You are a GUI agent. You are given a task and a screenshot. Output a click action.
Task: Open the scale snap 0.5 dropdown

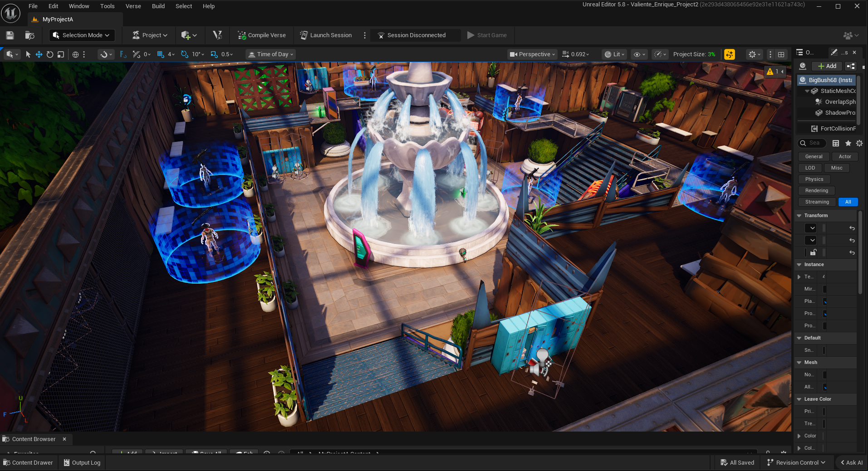227,54
